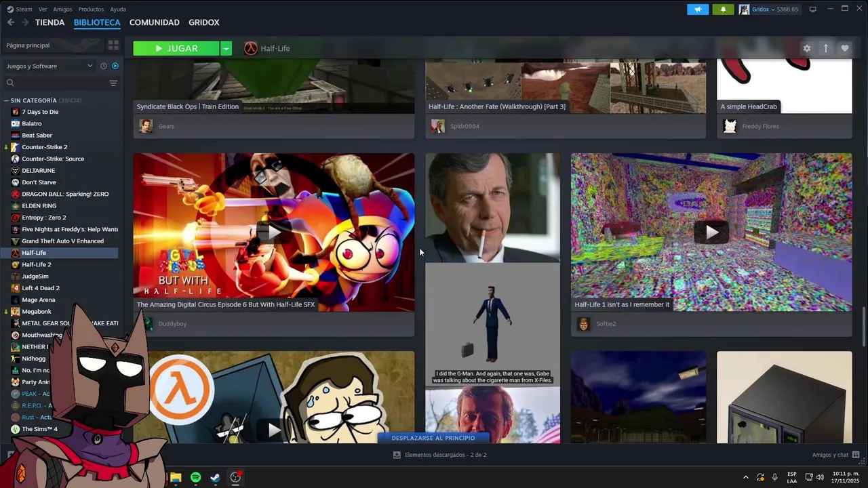The image size is (868, 488).
Task: Open the Amigos y chat icon
Action: (856, 455)
